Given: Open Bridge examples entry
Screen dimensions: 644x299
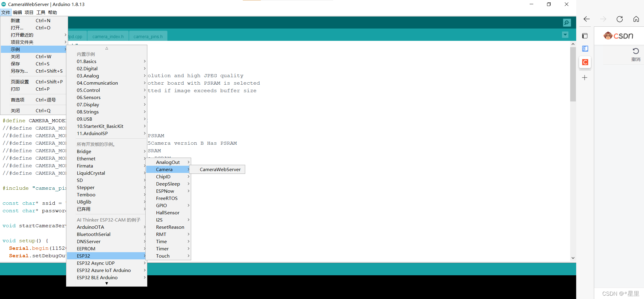Looking at the screenshot, I should pyautogui.click(x=107, y=151).
